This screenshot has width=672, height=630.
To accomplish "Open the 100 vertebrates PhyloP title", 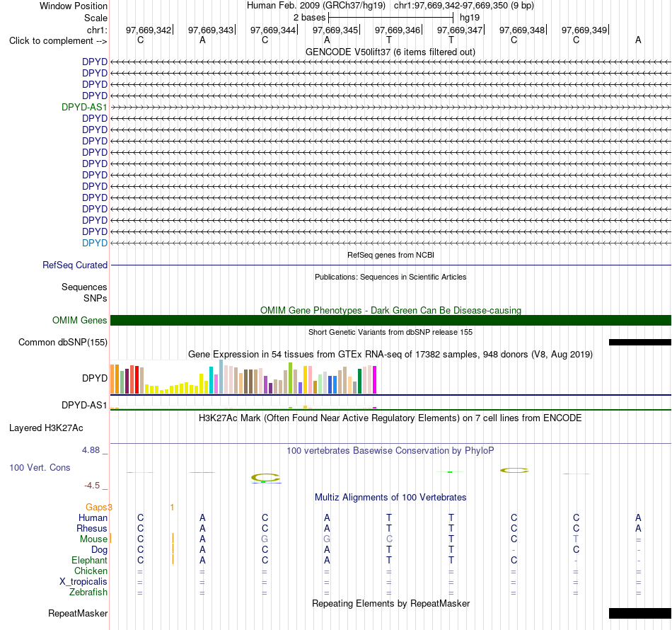I will [390, 450].
